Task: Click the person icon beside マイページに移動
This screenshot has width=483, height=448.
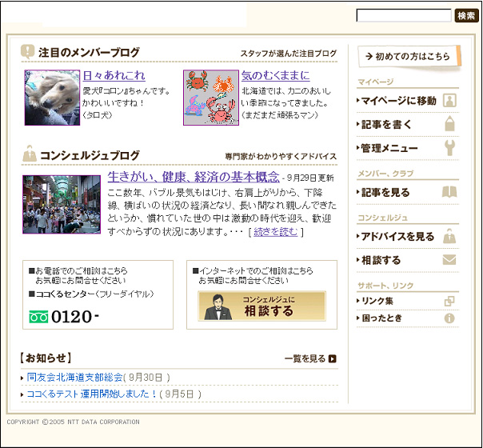Action: [449, 101]
